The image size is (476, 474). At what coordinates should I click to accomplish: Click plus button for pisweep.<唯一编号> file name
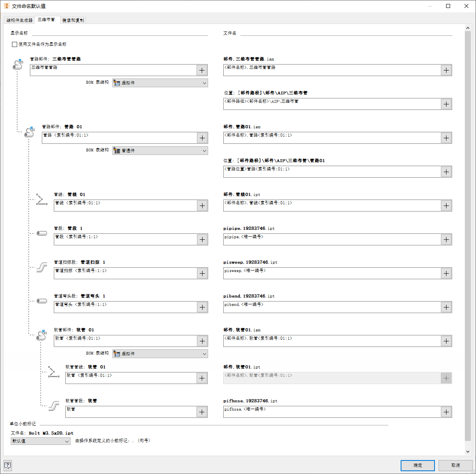pos(446,274)
